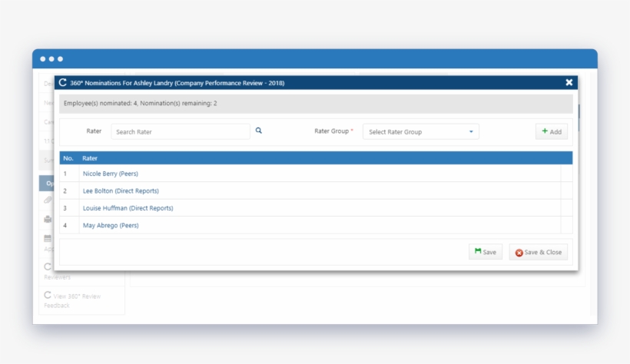Expand the Select Rater Group dropdown
This screenshot has width=630, height=364.
point(420,132)
